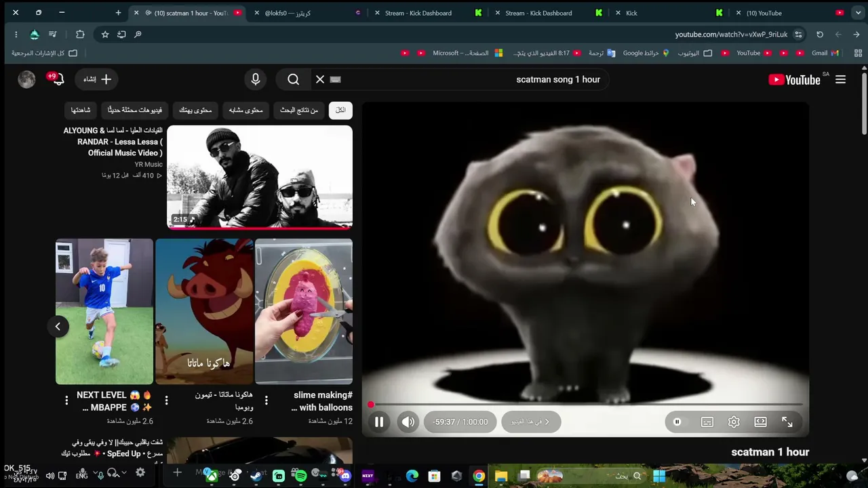Start voice search with the microphone
868x488 pixels.
(x=256, y=79)
